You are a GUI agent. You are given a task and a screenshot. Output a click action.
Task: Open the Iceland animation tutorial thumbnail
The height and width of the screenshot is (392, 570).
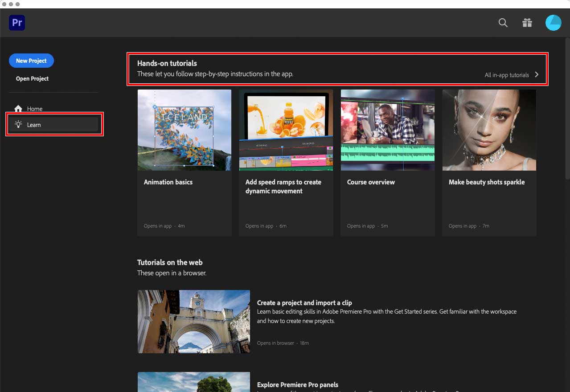(184, 130)
